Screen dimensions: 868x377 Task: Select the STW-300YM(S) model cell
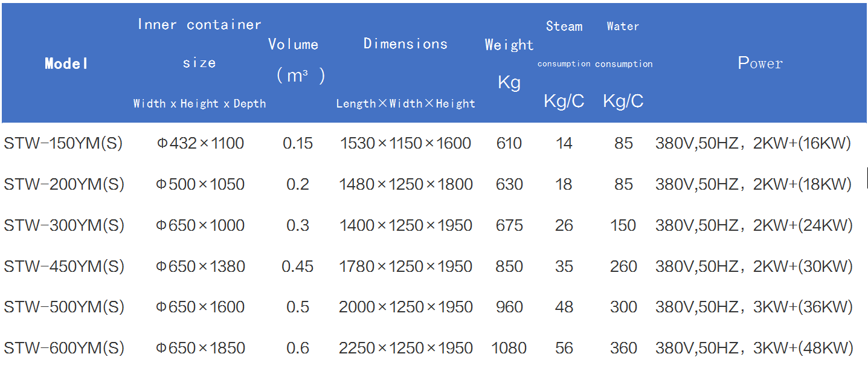click(x=64, y=225)
